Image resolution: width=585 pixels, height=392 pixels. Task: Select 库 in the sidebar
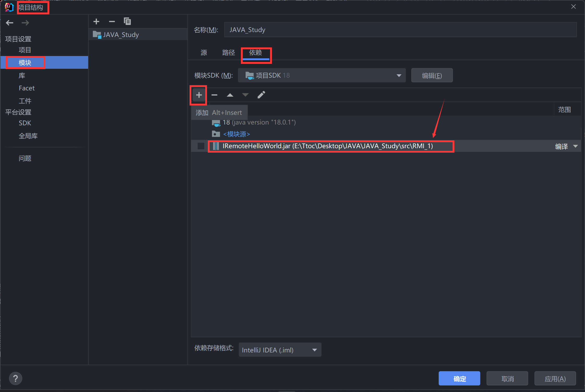22,76
